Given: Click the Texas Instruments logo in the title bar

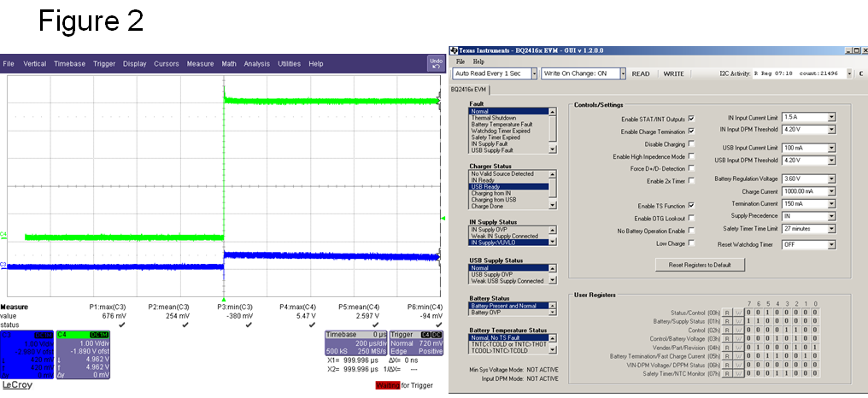Looking at the screenshot, I should coord(454,50).
